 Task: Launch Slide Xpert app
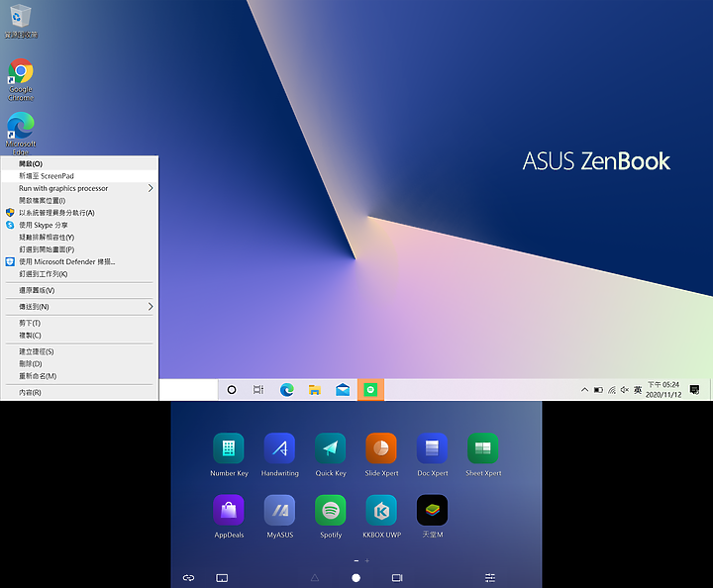coord(381,448)
